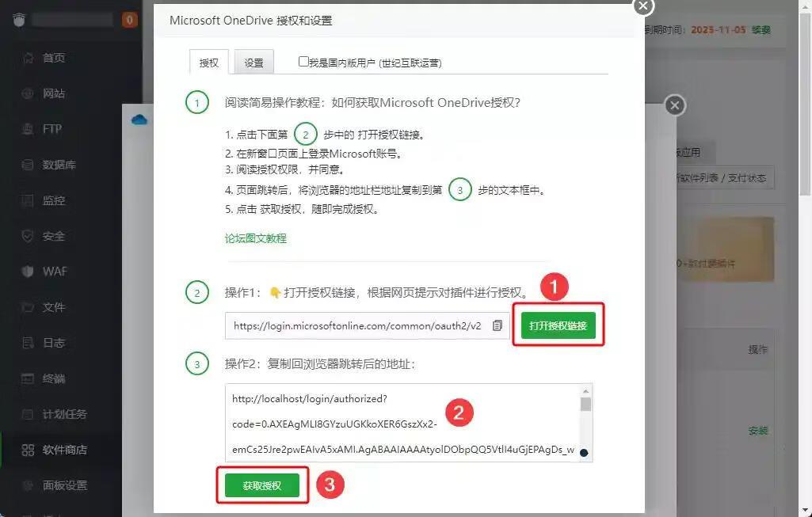
Task: Open the 论坛图文教程 link
Action: tap(255, 238)
